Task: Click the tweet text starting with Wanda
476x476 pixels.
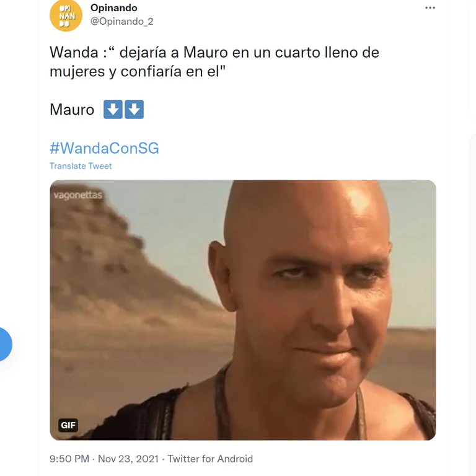Action: 214,61
